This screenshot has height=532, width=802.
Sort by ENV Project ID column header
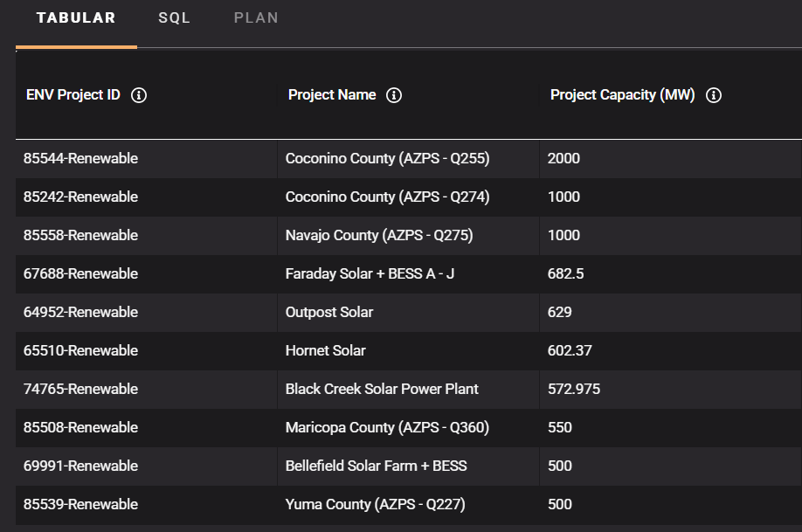pyautogui.click(x=73, y=95)
